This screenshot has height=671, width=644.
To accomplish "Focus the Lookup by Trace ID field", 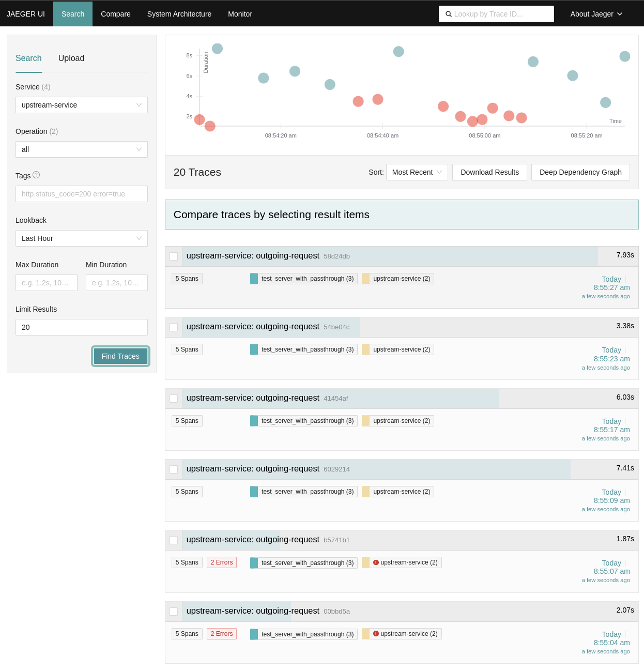I will 496,14.
